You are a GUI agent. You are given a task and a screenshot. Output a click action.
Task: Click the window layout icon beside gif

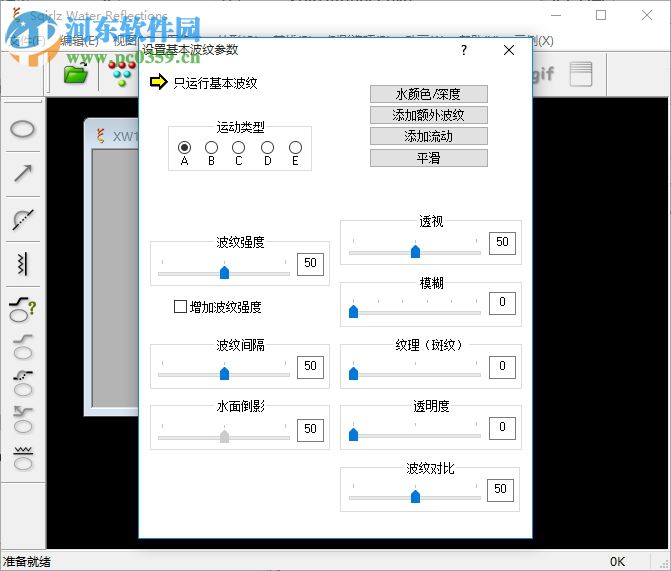(x=581, y=74)
